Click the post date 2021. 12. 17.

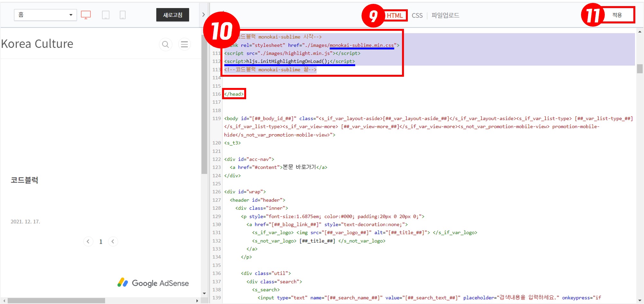[x=25, y=221]
